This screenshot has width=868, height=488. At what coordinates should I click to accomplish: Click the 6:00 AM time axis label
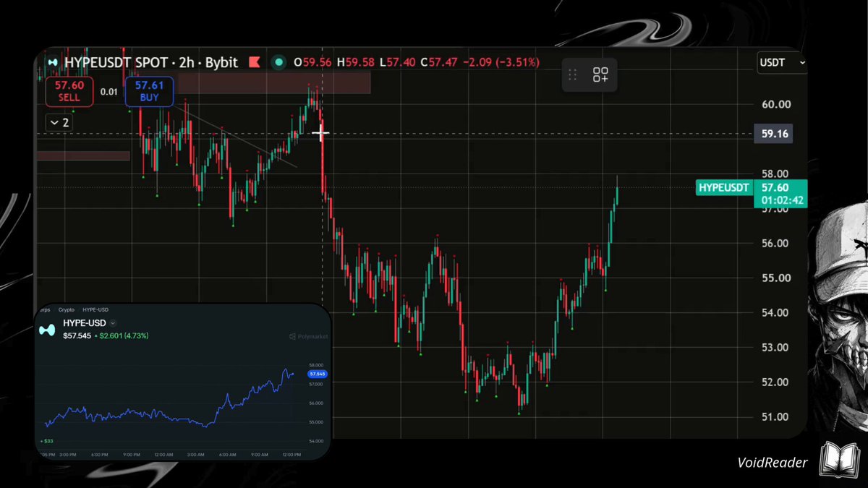[x=226, y=454]
